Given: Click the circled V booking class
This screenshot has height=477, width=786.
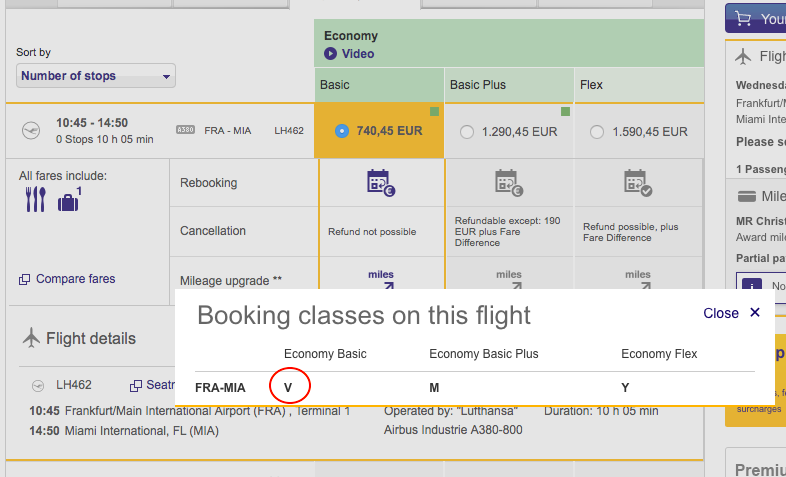Looking at the screenshot, I should [290, 385].
